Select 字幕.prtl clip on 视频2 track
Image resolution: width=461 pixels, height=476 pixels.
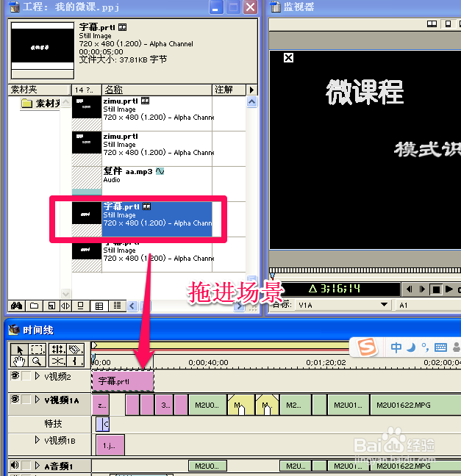pyautogui.click(x=123, y=381)
